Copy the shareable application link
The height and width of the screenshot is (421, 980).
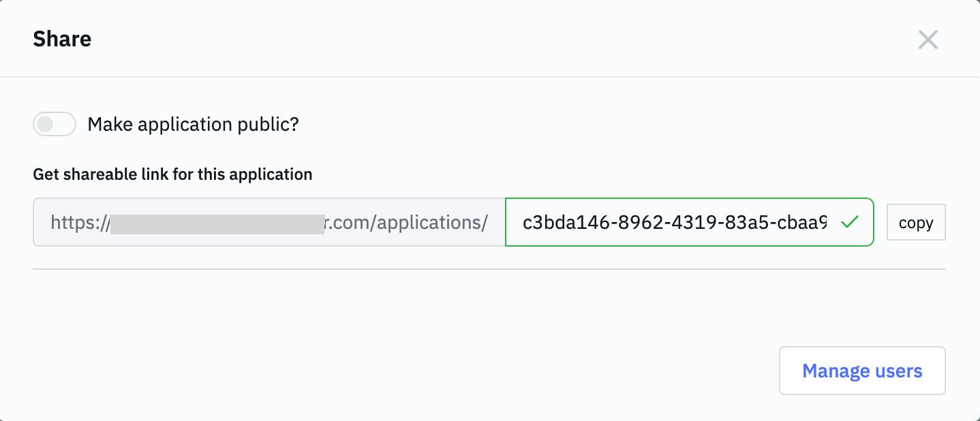[915, 222]
